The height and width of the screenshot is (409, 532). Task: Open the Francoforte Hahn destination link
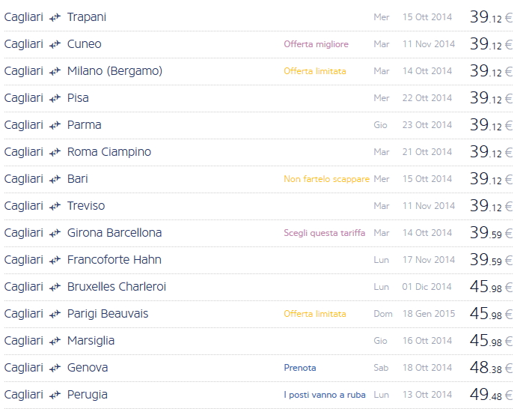click(x=114, y=260)
